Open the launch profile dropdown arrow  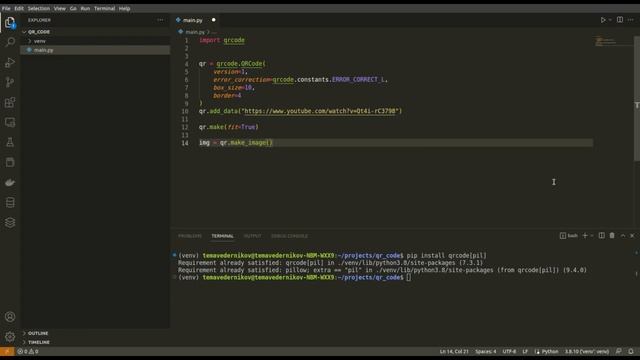point(592,236)
